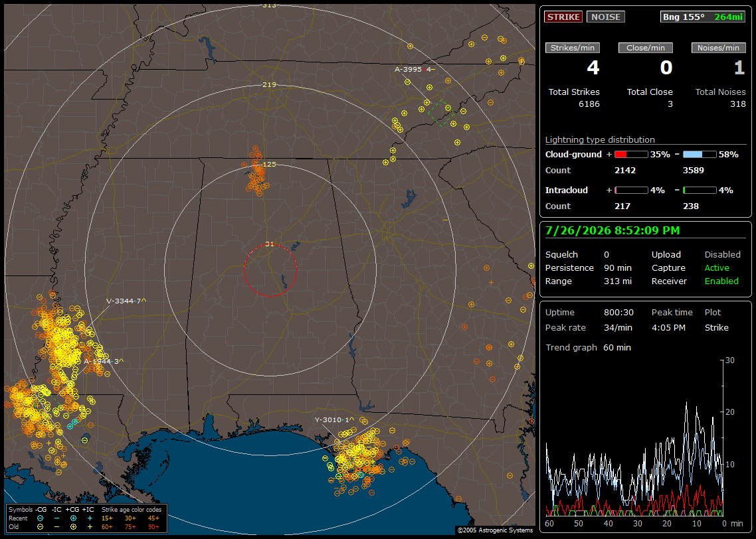
Task: Click the Peak time value 4:05 PM
Action: [668, 327]
